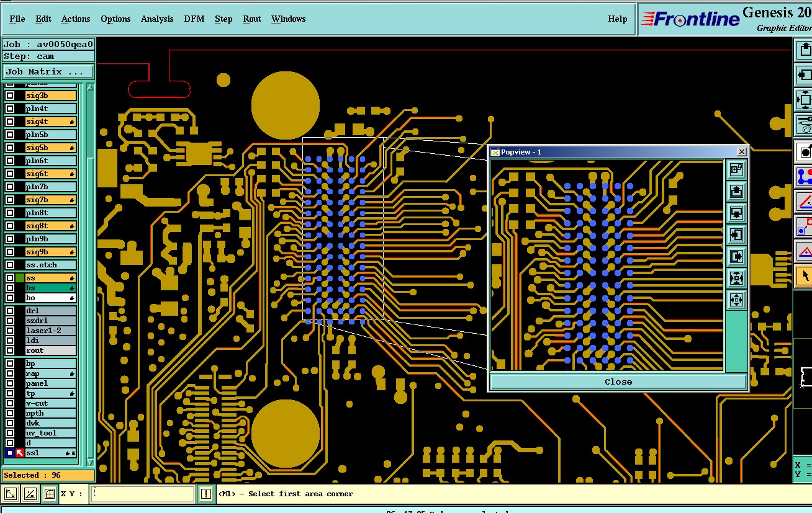Click the green color swatch beside ss layer
This screenshot has width=812, height=513.
tap(20, 278)
